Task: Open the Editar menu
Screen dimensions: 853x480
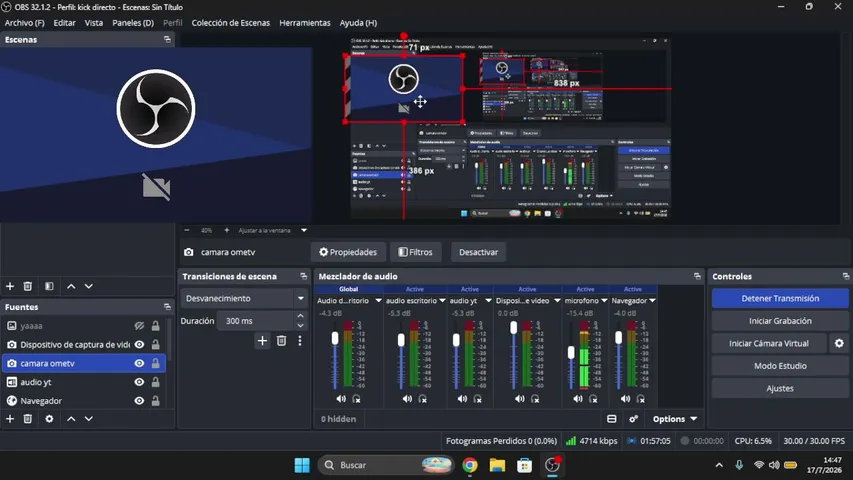Action: (x=64, y=23)
